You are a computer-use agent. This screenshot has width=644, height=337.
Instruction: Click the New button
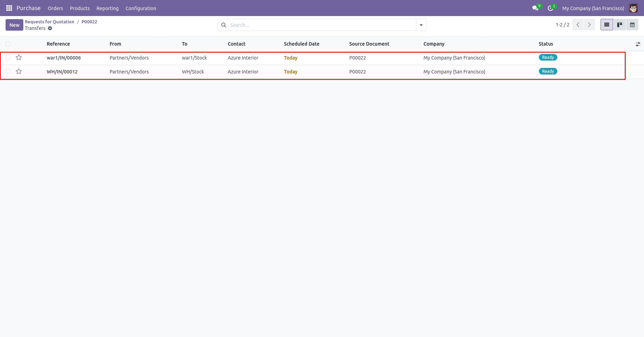(14, 25)
